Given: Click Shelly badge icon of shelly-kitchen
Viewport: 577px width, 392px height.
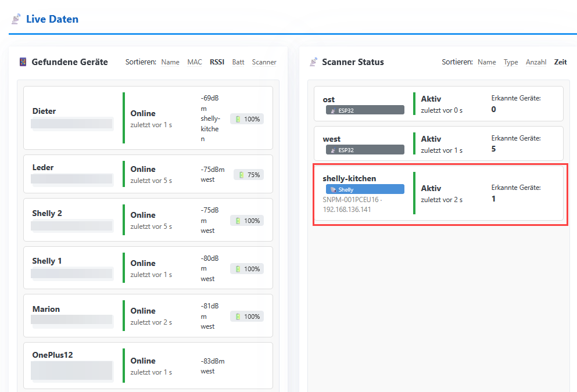Looking at the screenshot, I should [x=333, y=190].
